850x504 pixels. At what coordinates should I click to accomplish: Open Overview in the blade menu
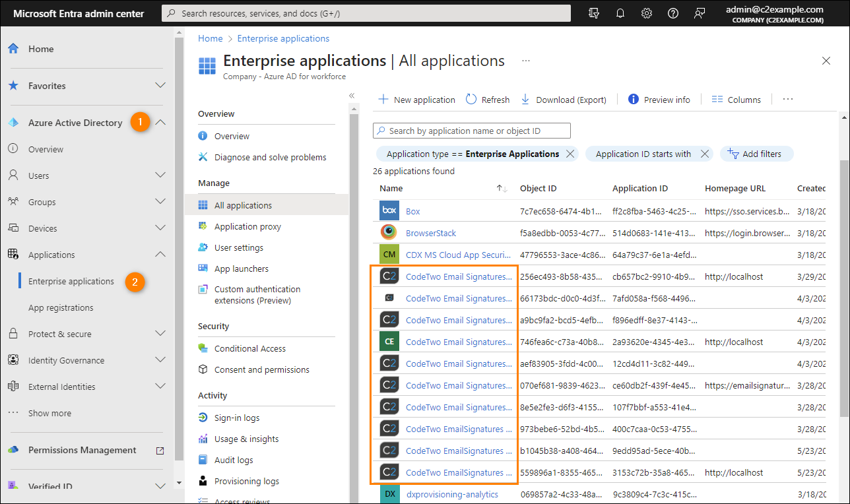(x=232, y=136)
